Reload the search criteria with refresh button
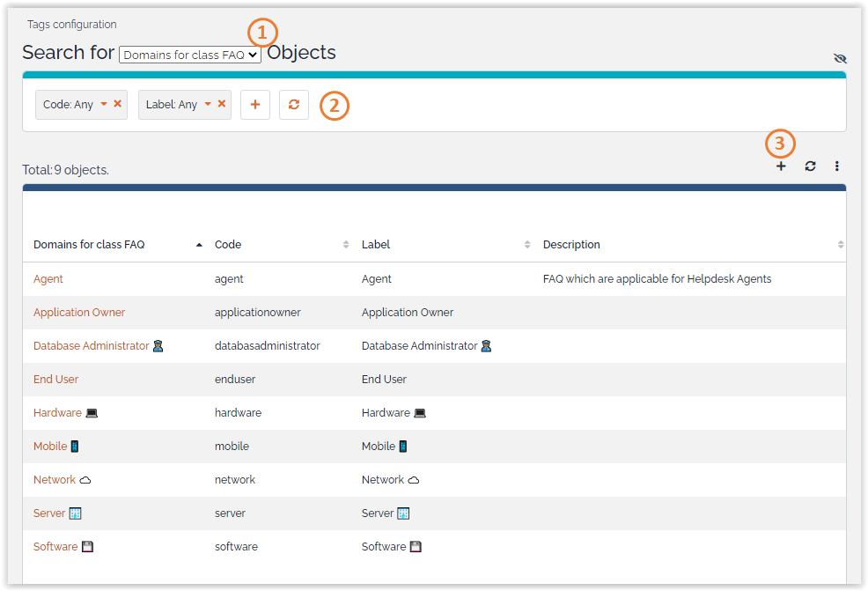868x591 pixels. click(x=294, y=105)
